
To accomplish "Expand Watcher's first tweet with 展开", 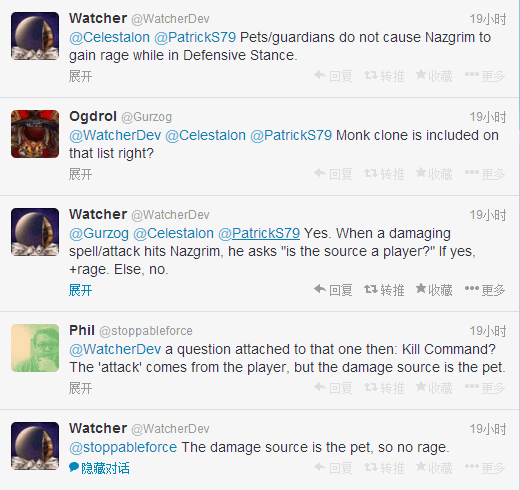I will click(x=80, y=76).
